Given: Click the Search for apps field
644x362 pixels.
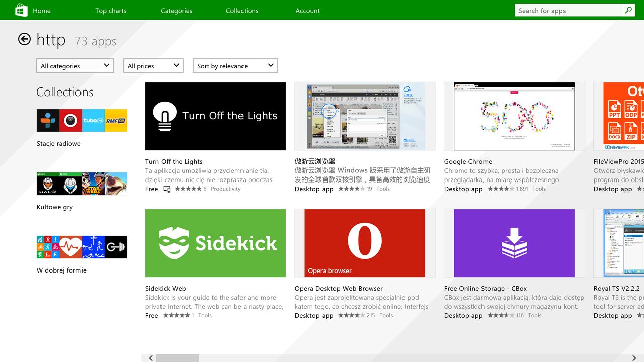Looking at the screenshot, I should [569, 10].
